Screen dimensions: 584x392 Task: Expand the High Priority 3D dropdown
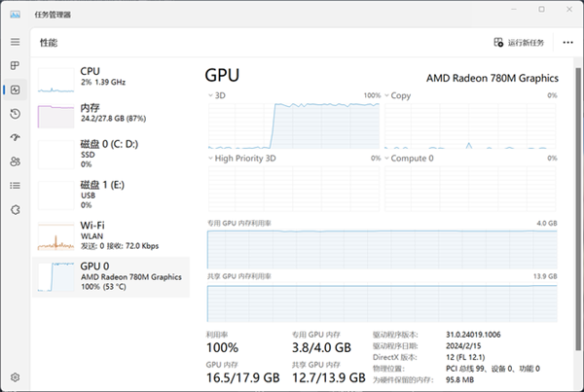[210, 158]
